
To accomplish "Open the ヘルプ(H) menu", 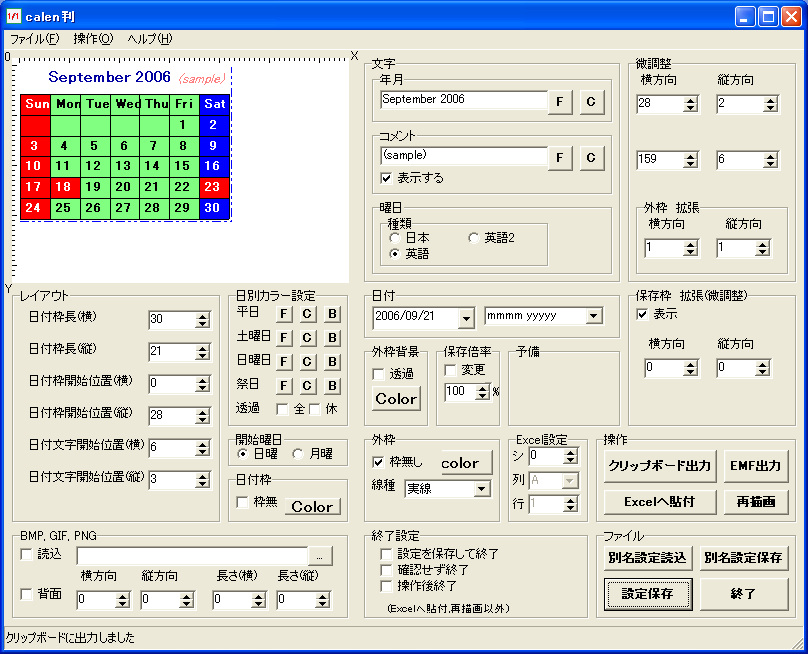I will 150,39.
